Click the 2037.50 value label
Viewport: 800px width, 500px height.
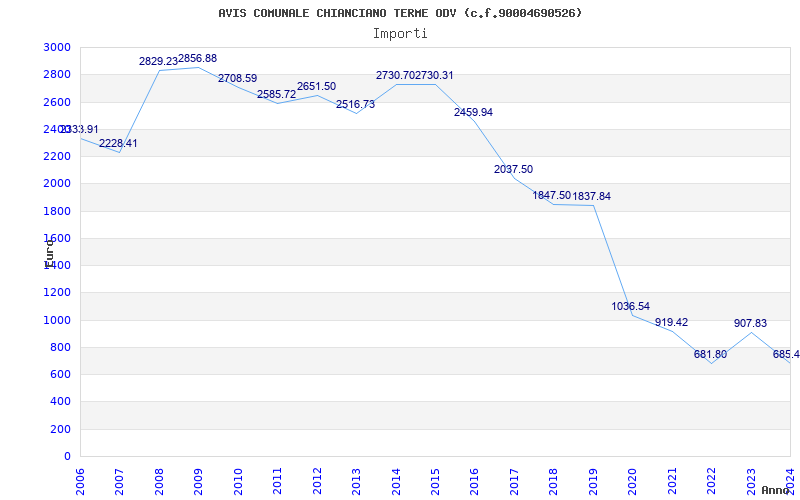coord(513,170)
